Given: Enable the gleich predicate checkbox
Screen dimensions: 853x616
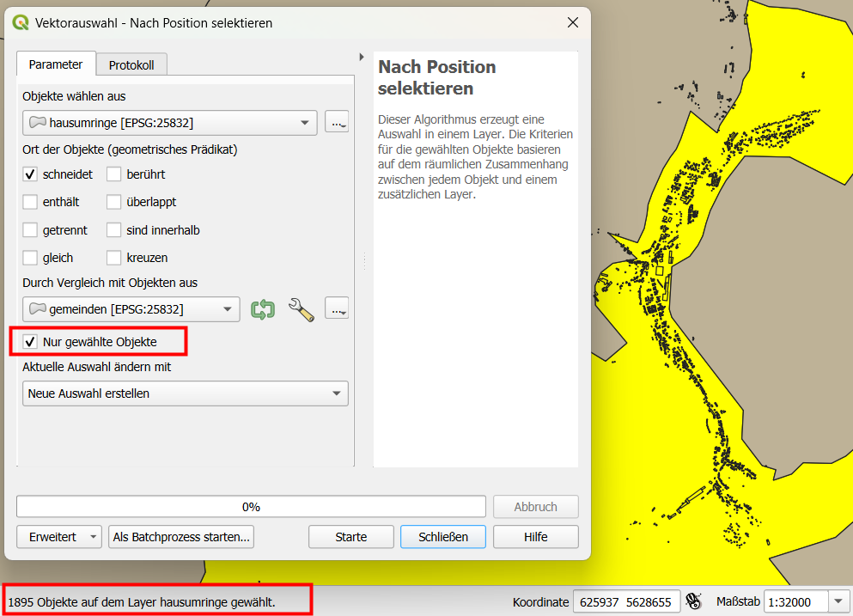Looking at the screenshot, I should 30,258.
